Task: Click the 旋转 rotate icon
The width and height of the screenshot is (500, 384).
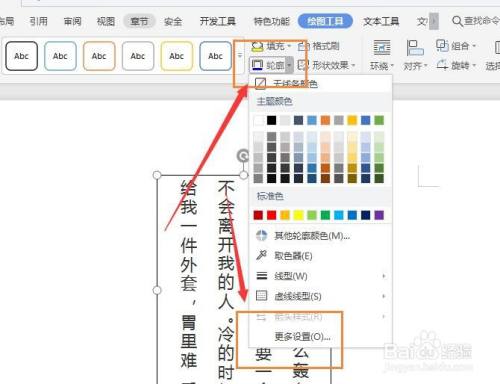Action: [x=442, y=64]
